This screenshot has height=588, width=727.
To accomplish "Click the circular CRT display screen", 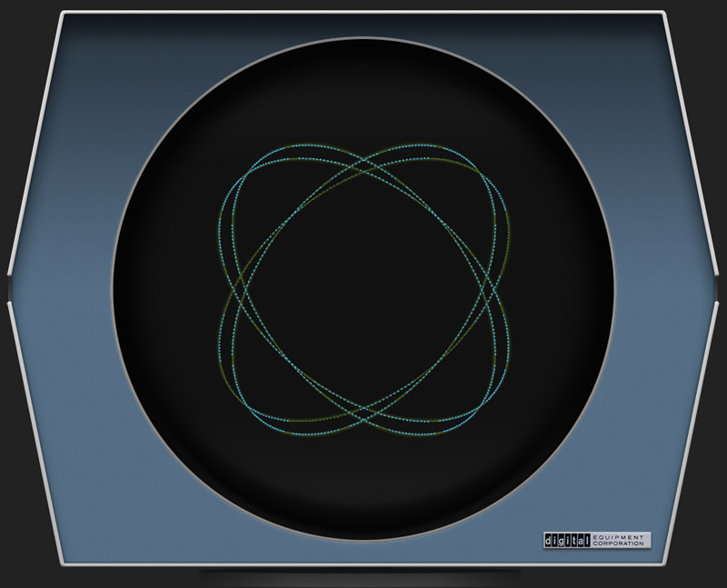I will (363, 289).
